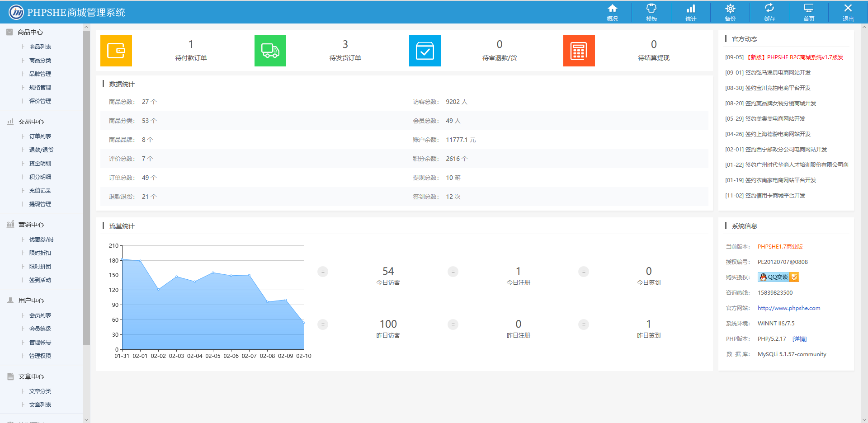Open 充值记录 in the sidebar
The height and width of the screenshot is (423, 868).
(40, 191)
